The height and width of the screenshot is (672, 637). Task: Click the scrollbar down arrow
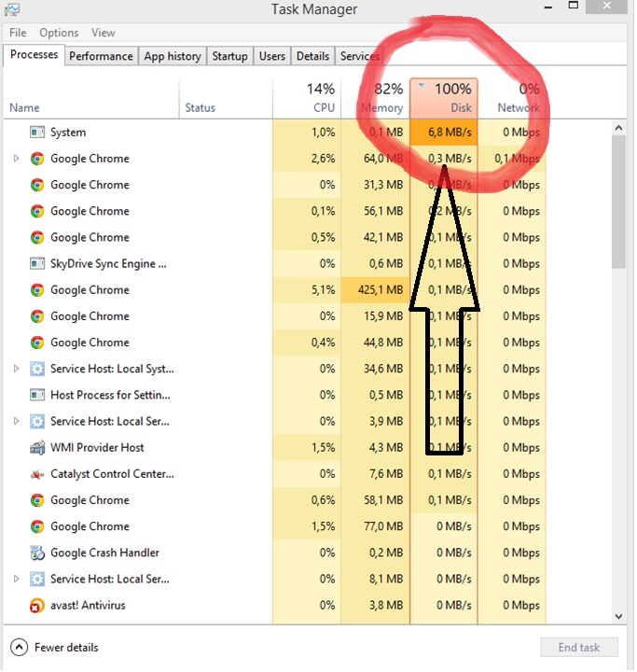click(x=618, y=616)
